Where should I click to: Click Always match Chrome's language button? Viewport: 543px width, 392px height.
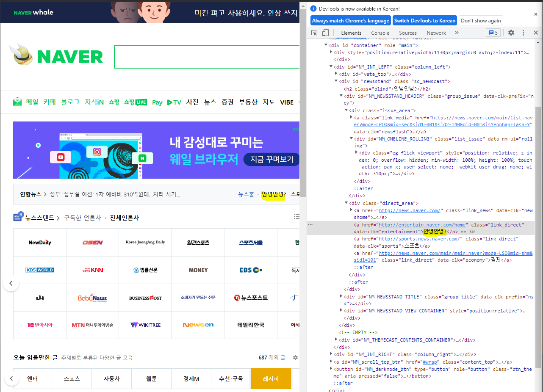point(351,20)
